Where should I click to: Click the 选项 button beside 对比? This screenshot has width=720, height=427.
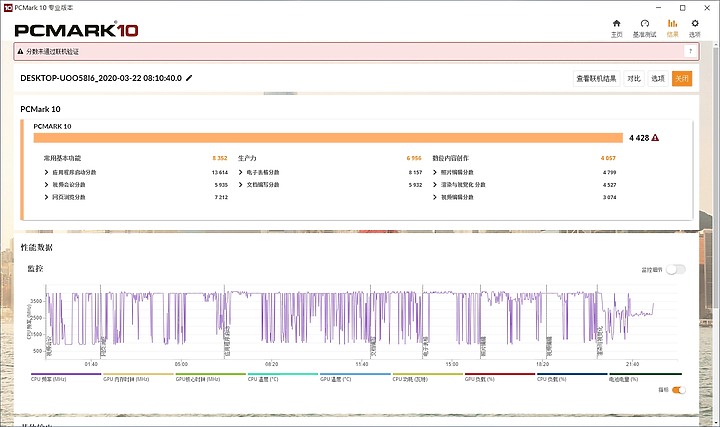point(658,79)
